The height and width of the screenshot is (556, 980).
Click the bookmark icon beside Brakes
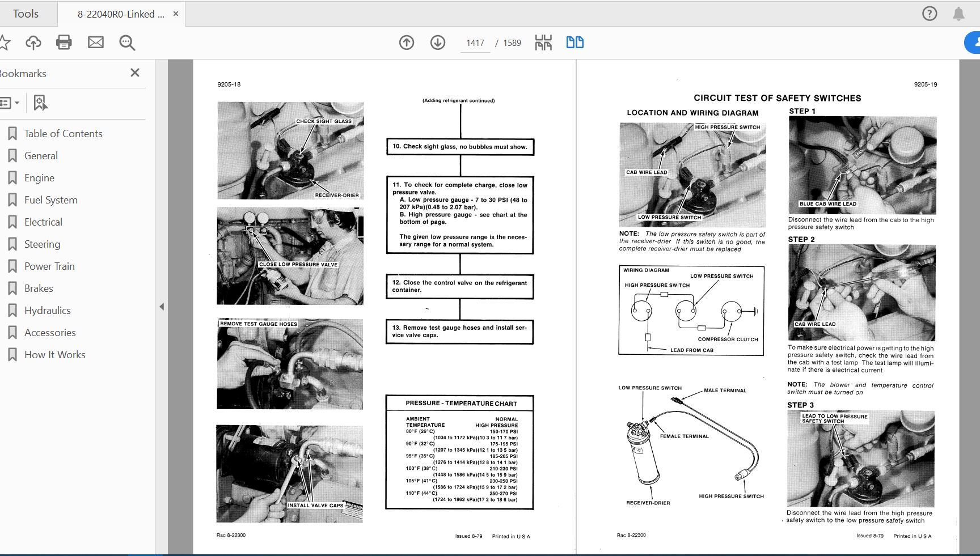click(12, 288)
